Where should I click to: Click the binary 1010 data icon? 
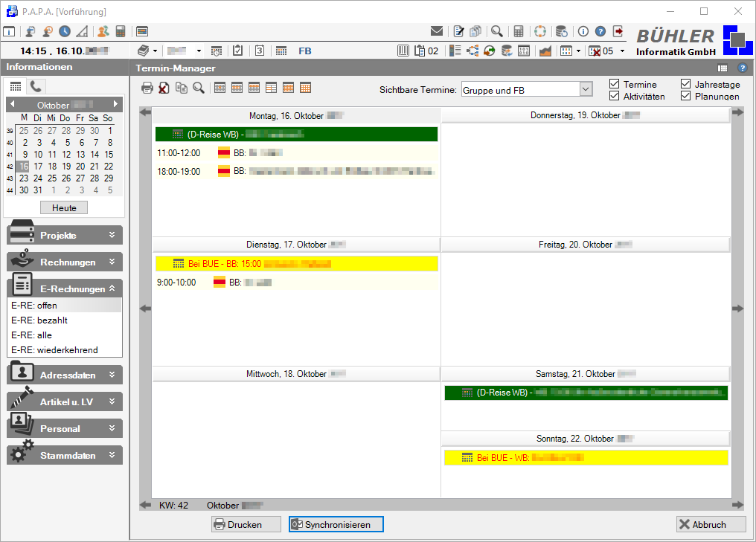524,51
